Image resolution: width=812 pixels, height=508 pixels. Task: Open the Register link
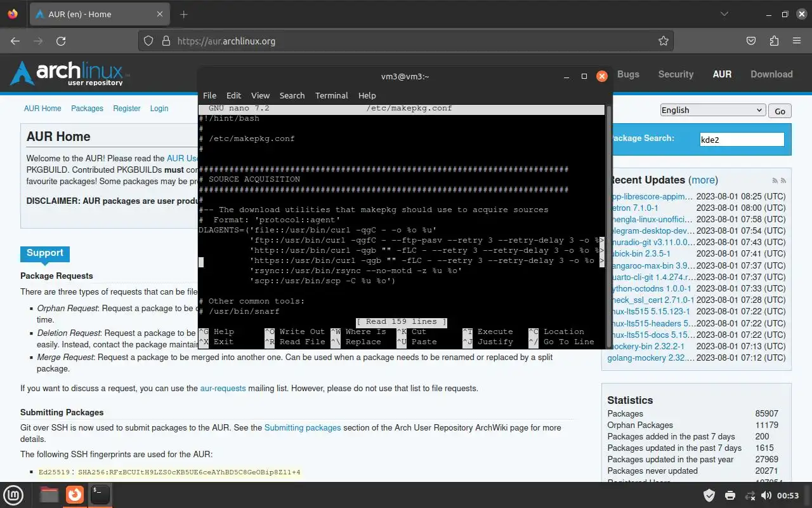127,109
